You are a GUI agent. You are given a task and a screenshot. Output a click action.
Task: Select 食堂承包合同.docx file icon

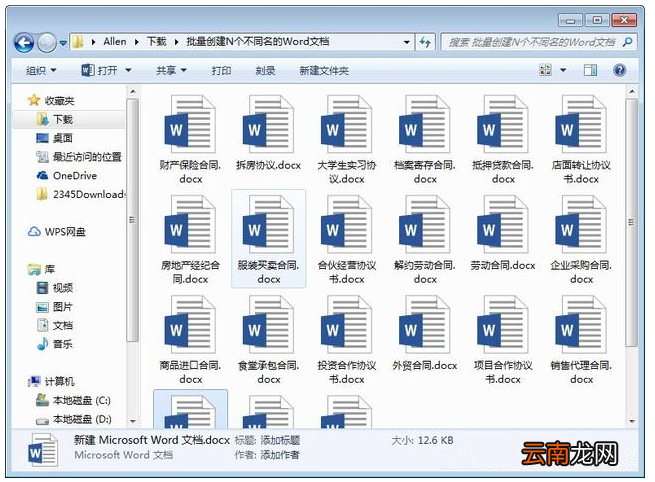[x=268, y=325]
